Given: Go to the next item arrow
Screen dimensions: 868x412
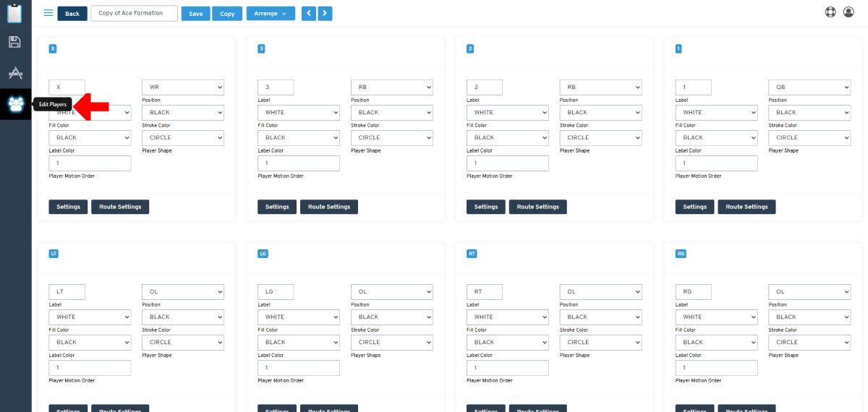Looking at the screenshot, I should (325, 13).
